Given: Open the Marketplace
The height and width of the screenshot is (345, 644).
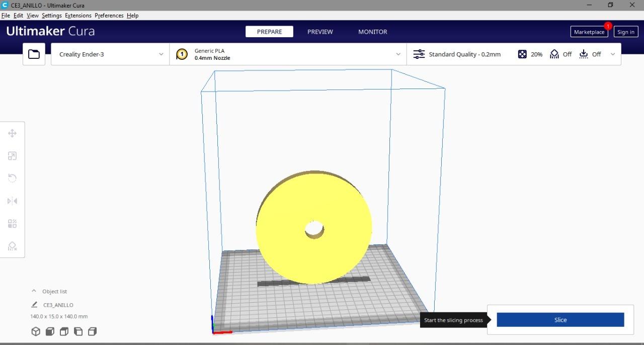Looking at the screenshot, I should [589, 32].
